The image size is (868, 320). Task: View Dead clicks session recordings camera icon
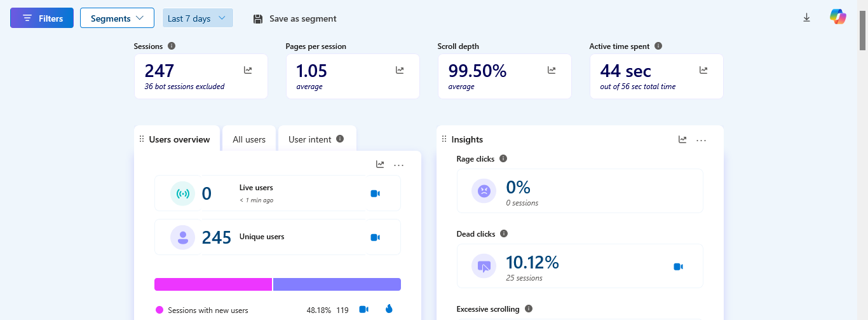[x=678, y=267]
